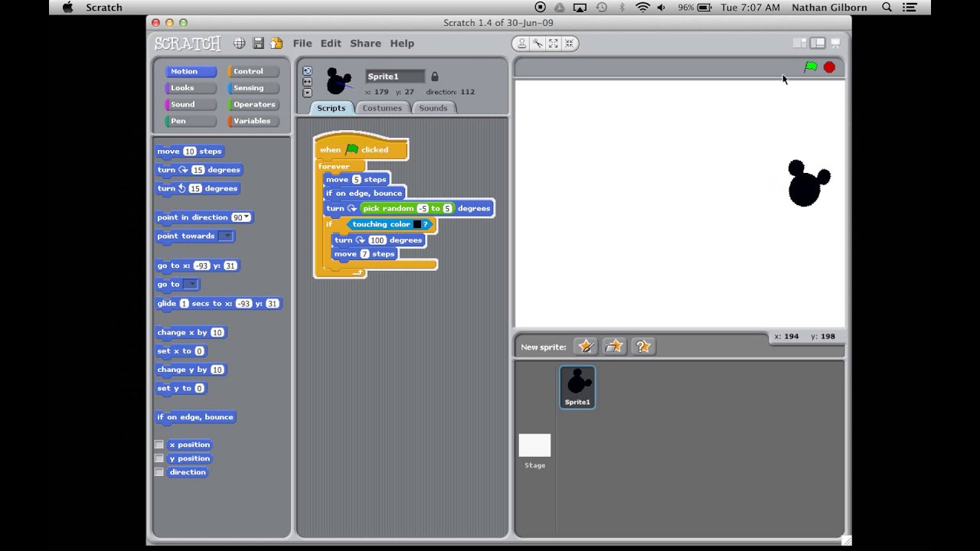The image size is (980, 551).
Task: Click the Sprite1 name field
Action: click(x=394, y=77)
